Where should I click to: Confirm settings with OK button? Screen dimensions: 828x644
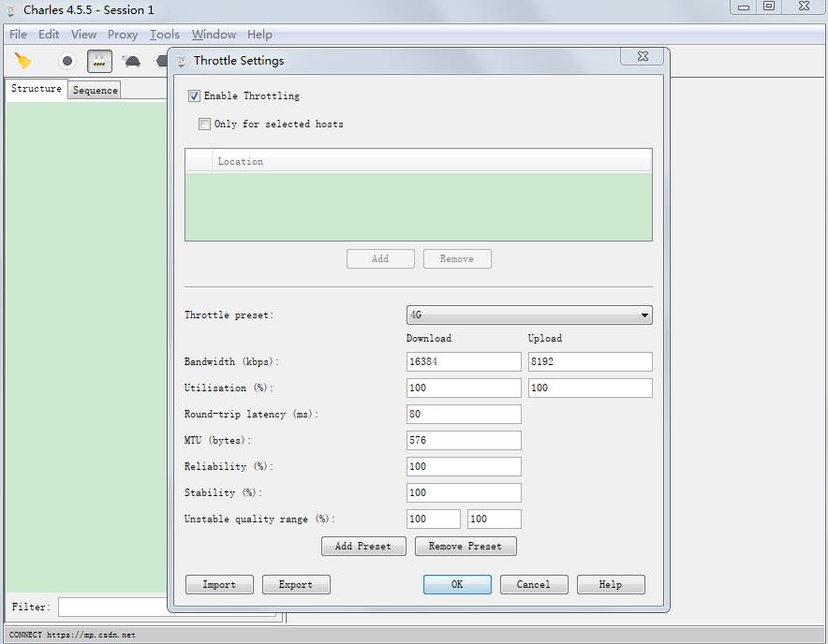pyautogui.click(x=457, y=584)
